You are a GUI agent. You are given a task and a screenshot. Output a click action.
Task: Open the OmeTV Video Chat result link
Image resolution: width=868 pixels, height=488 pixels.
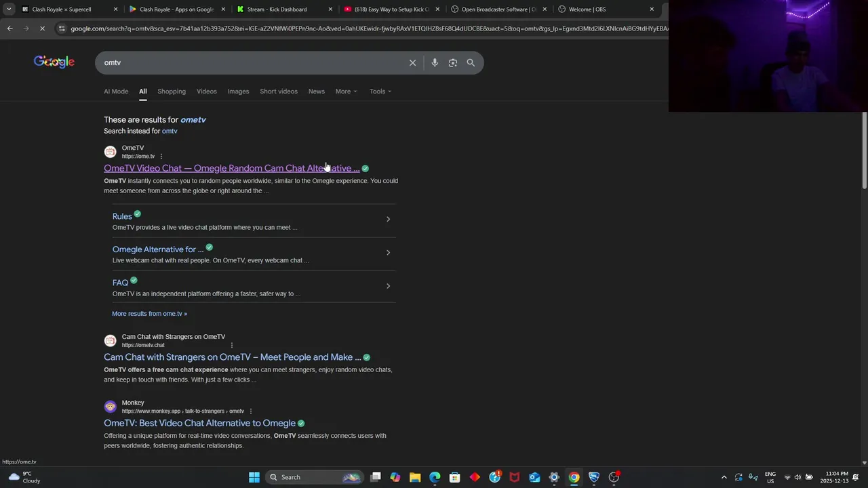[232, 168]
